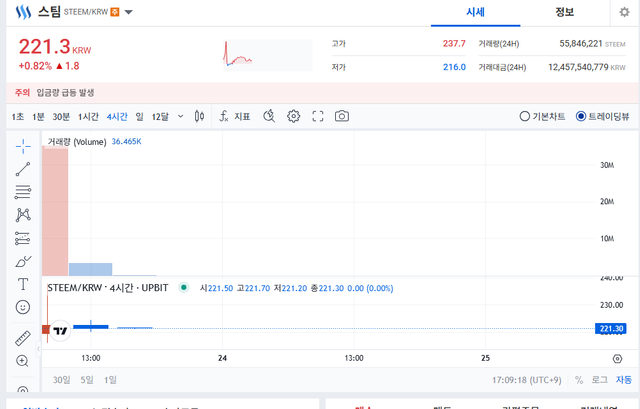Screen dimensions: 640x409
Task: Select the 1분 interval
Action: click(38, 117)
